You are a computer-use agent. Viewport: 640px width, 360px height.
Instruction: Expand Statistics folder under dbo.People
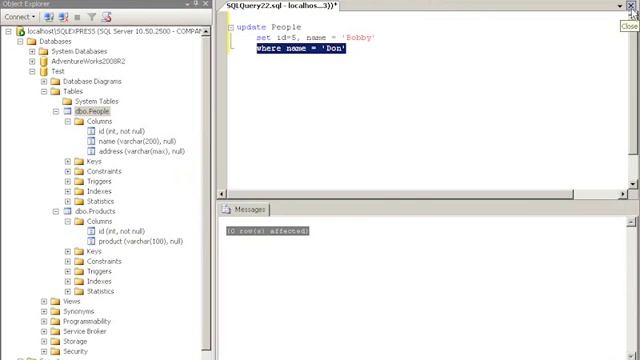pos(68,201)
